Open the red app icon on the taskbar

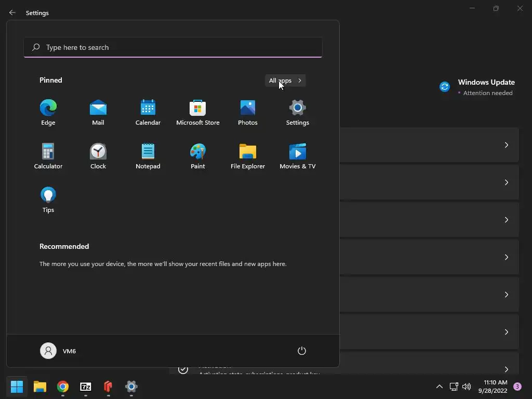point(108,386)
